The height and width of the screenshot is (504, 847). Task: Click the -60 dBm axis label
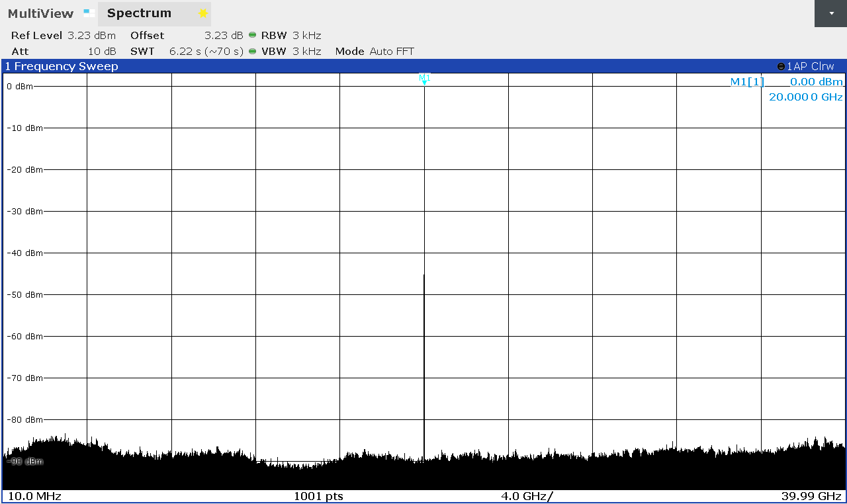[24, 336]
